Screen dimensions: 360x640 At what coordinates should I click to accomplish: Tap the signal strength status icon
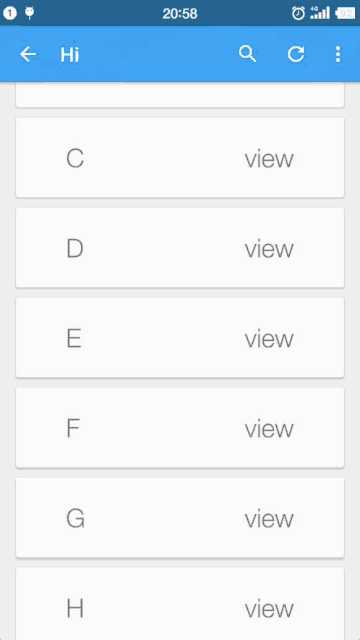[320, 13]
